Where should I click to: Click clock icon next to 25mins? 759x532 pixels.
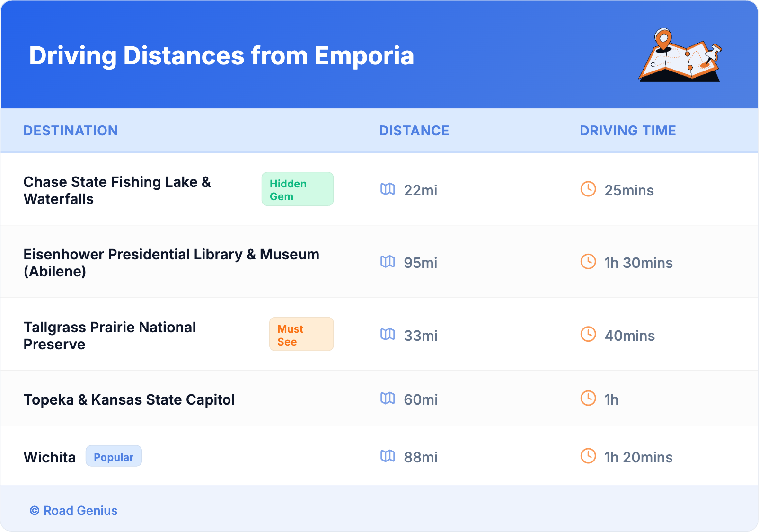click(588, 189)
